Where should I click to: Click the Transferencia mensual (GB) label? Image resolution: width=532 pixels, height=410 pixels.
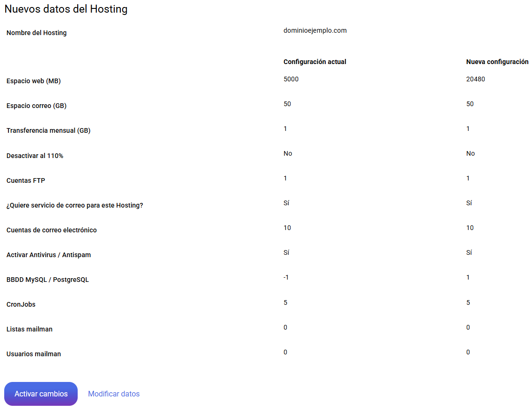[x=48, y=130]
